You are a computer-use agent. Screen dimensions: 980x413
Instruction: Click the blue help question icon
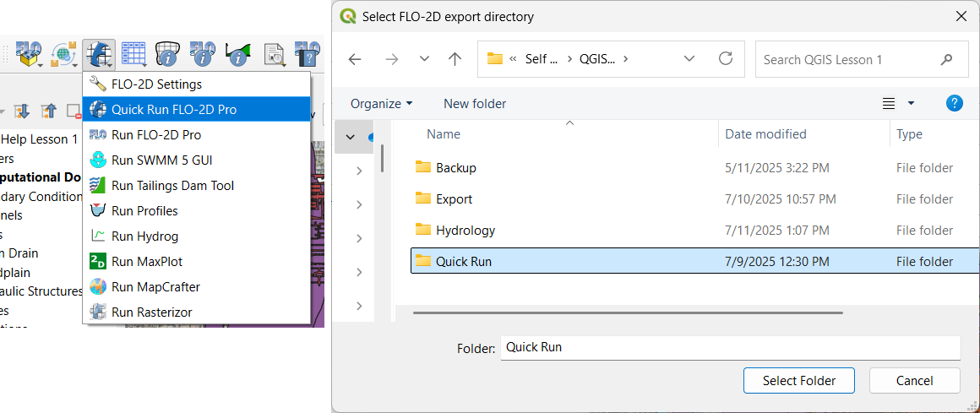tap(955, 103)
